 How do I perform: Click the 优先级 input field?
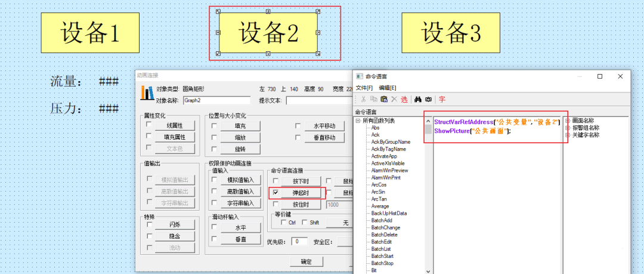(299, 242)
